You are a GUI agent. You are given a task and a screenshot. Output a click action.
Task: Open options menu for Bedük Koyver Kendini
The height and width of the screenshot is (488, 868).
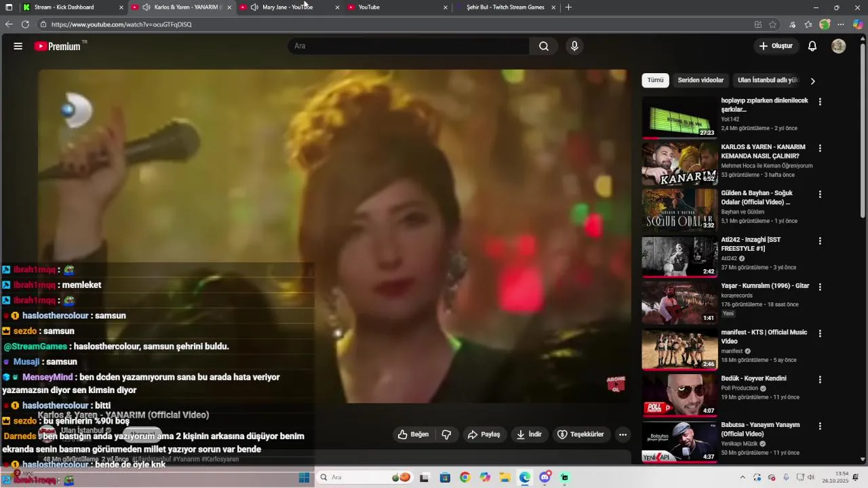click(820, 380)
